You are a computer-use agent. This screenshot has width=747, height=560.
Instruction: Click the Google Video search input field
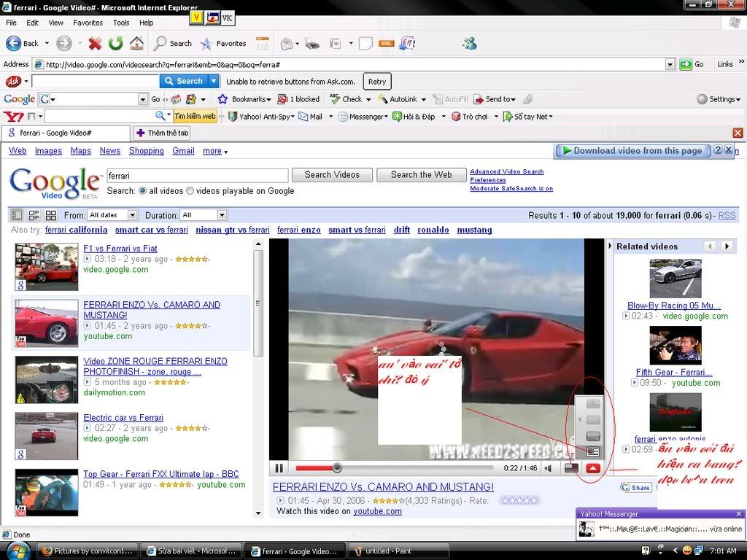click(x=197, y=176)
